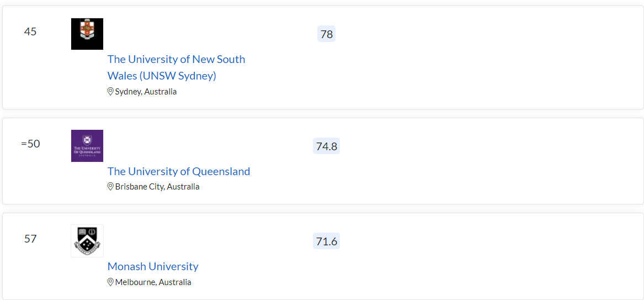This screenshot has height=300, width=644.
Task: Click the University of Queensland purple logo
Action: pyautogui.click(x=87, y=146)
